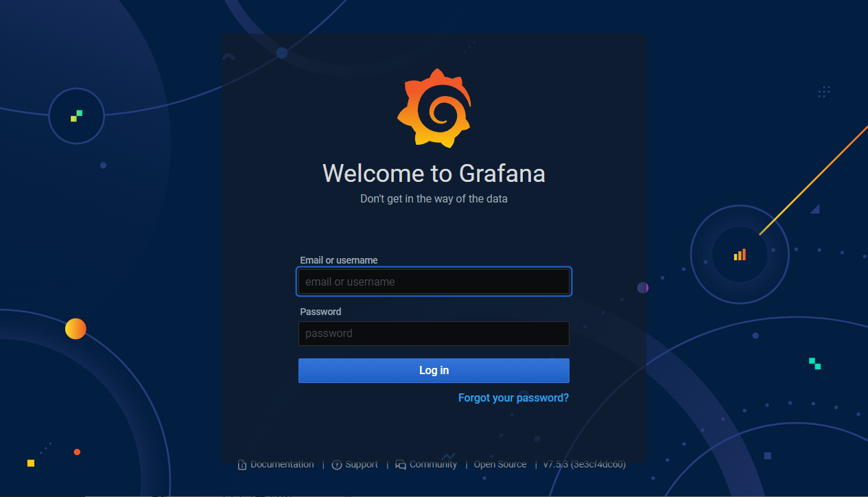Click the Support question-mark icon
The width and height of the screenshot is (868, 497).
[337, 465]
